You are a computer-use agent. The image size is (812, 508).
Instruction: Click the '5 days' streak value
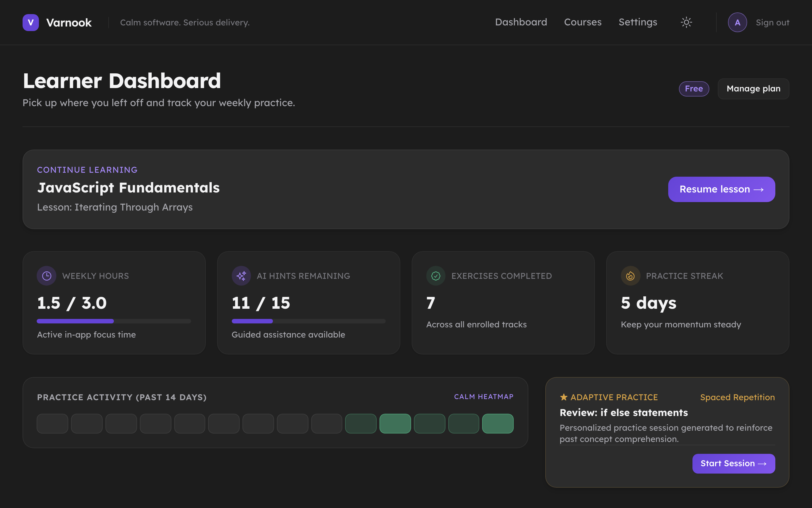click(x=648, y=303)
